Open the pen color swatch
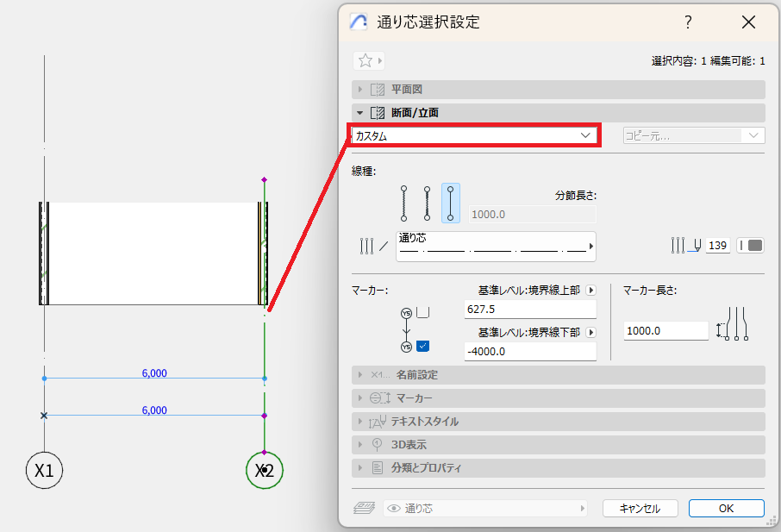 coord(750,245)
